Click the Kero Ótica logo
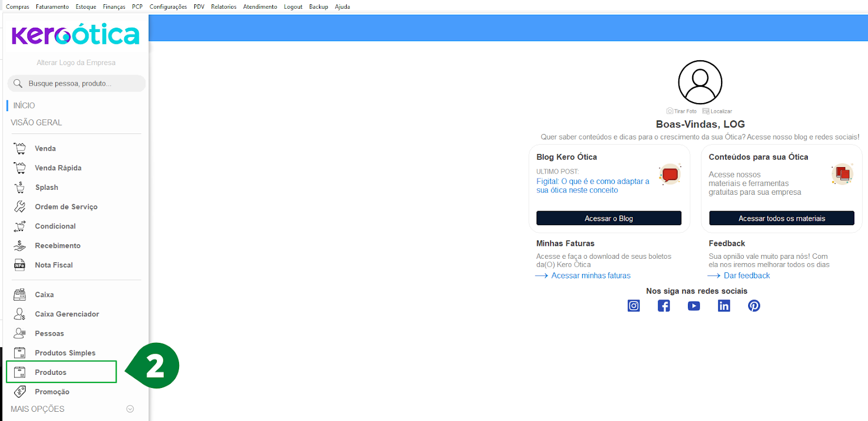The width and height of the screenshot is (868, 421). click(75, 34)
